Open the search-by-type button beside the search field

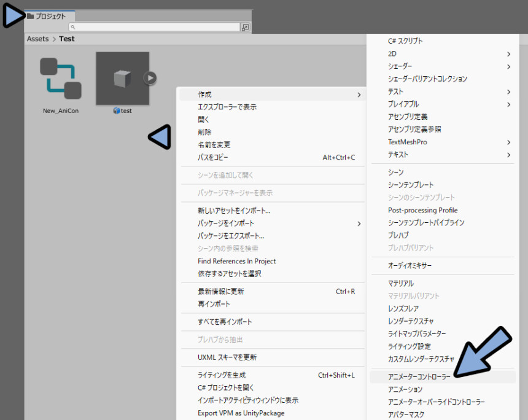tap(245, 27)
